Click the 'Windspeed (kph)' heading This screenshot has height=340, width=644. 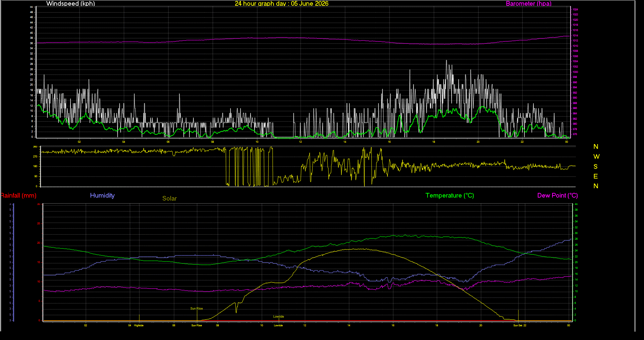coord(70,3)
